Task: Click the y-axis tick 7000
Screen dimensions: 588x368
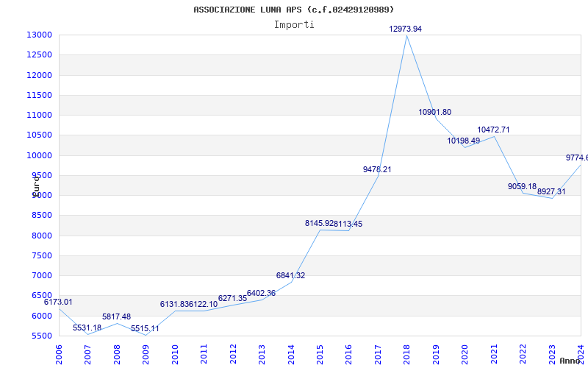Action: [x=42, y=275]
